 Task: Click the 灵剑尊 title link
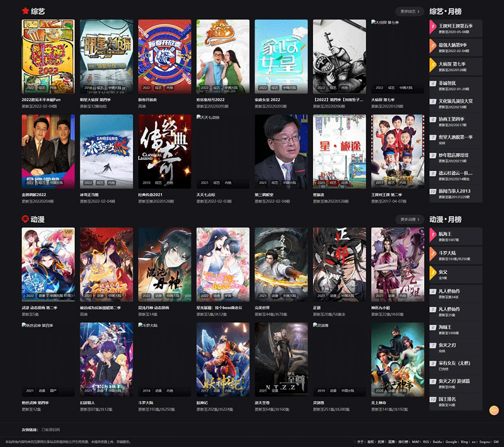click(x=319, y=403)
